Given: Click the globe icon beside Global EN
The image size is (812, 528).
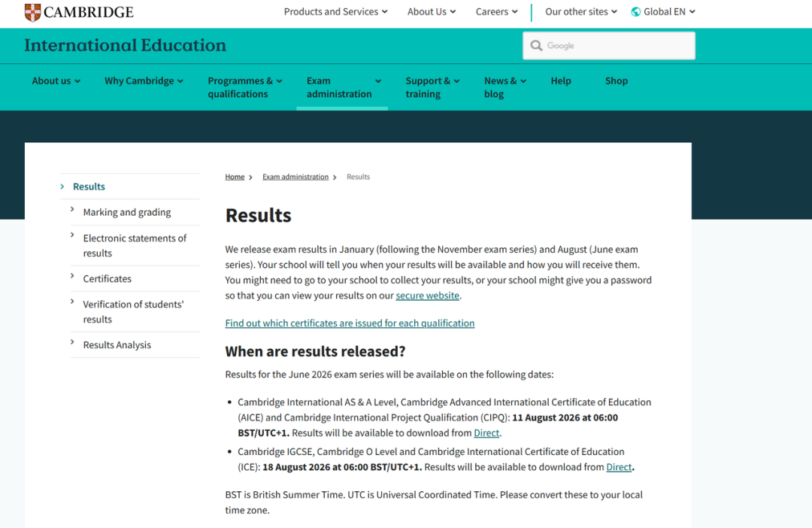Looking at the screenshot, I should coord(635,12).
